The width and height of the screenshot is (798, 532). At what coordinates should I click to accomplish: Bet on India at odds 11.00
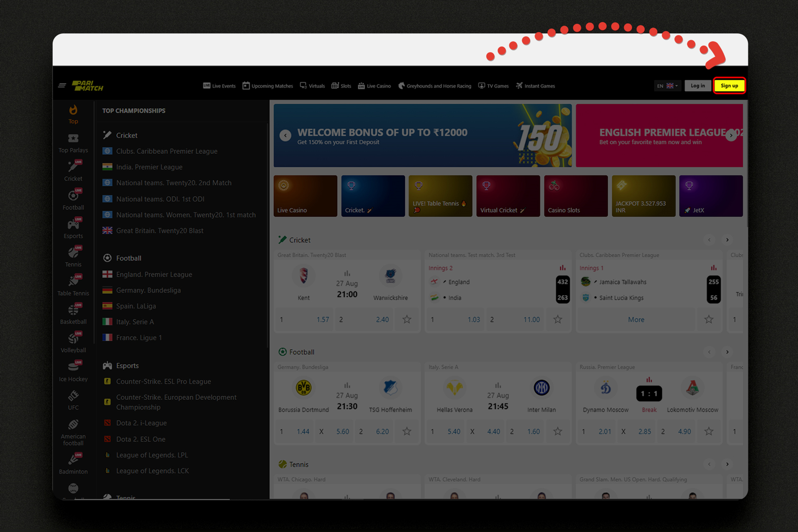tap(515, 319)
